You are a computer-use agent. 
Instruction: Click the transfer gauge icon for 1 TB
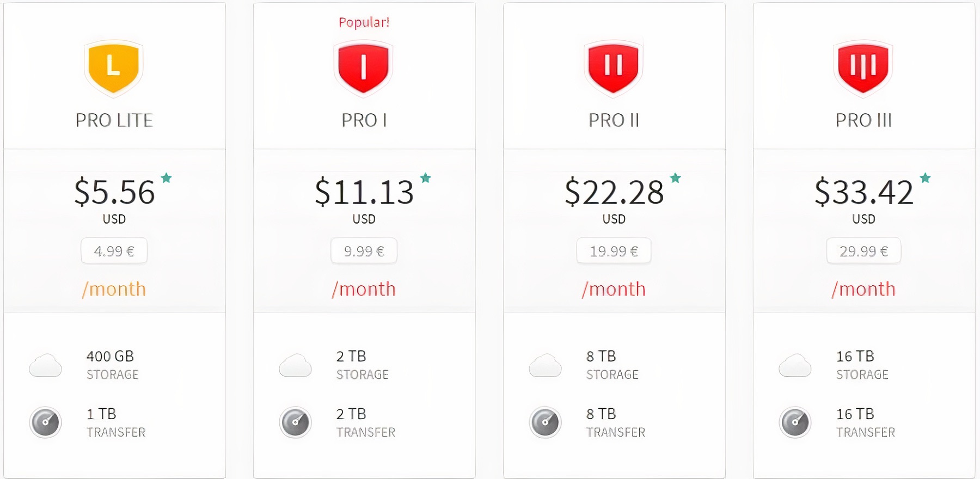(x=45, y=422)
